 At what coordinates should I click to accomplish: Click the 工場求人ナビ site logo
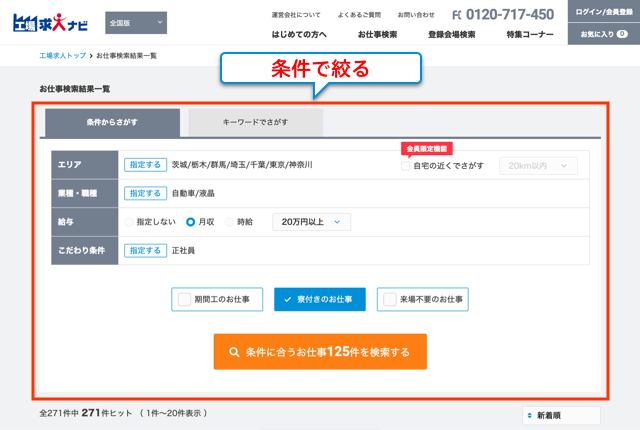tap(52, 23)
